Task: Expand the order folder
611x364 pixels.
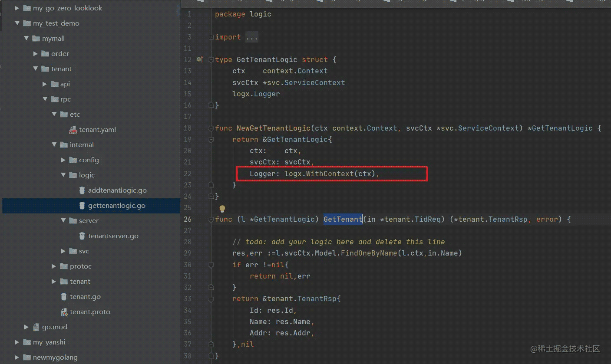Action: (36, 54)
